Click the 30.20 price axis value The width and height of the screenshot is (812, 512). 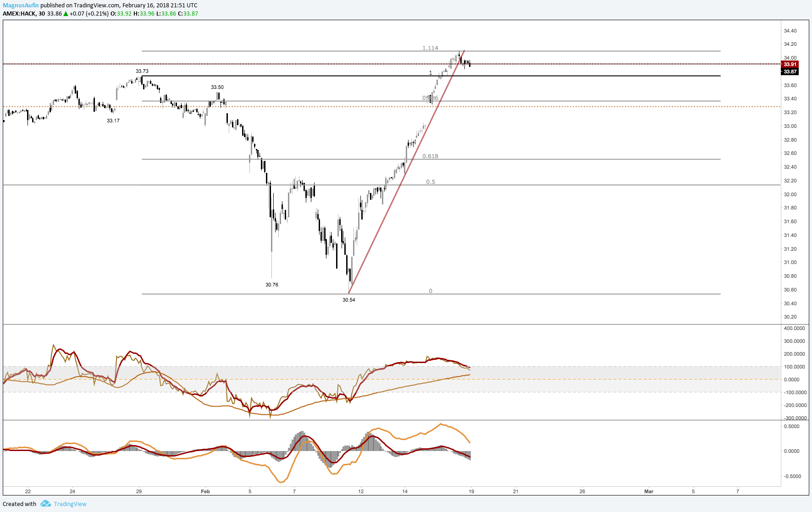coord(790,317)
